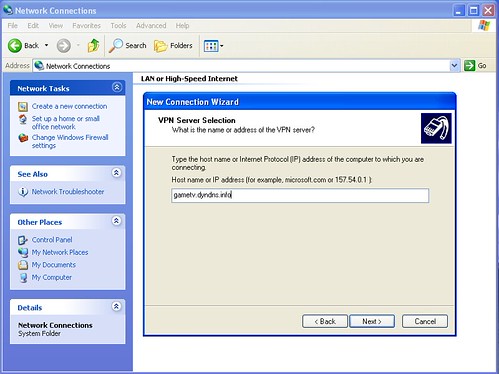Click Next > in the wizard

[372, 321]
